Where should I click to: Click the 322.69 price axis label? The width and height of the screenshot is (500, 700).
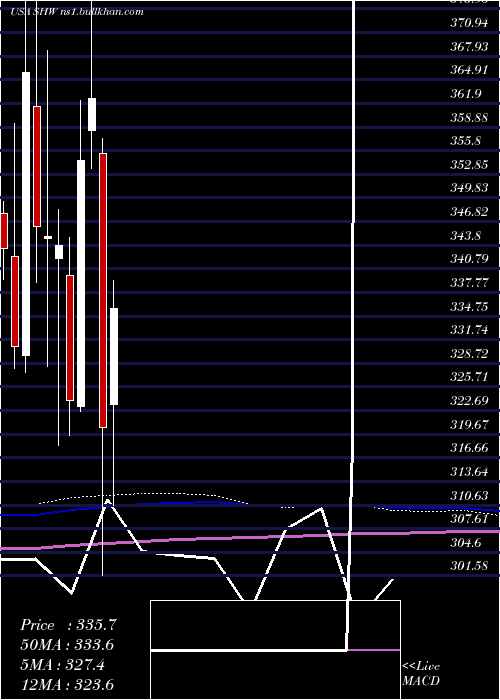pyautogui.click(x=469, y=400)
